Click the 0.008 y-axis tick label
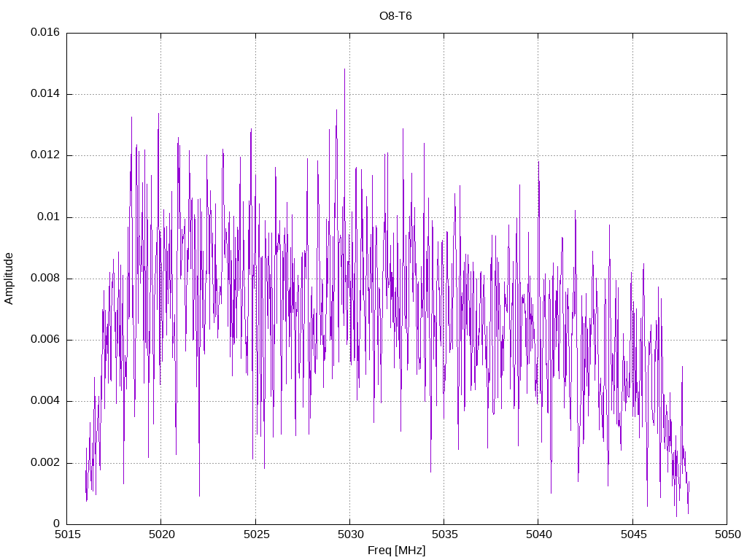 [x=45, y=279]
